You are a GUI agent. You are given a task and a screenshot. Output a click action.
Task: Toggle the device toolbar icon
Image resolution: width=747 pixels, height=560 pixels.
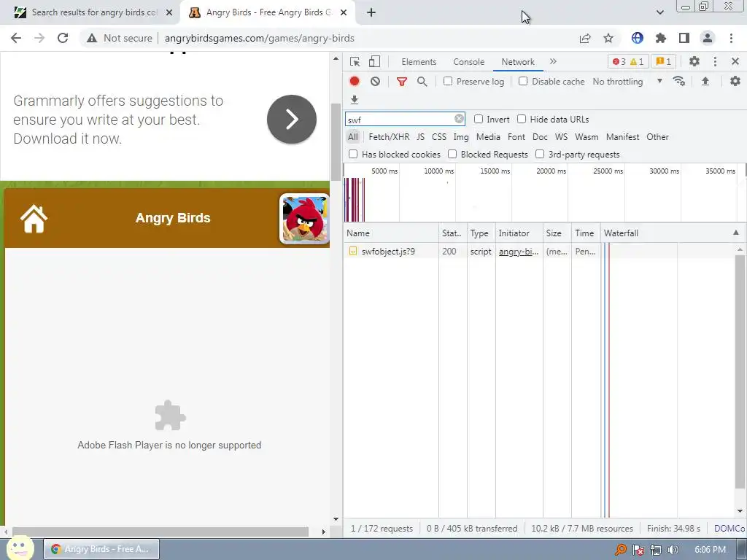click(374, 62)
